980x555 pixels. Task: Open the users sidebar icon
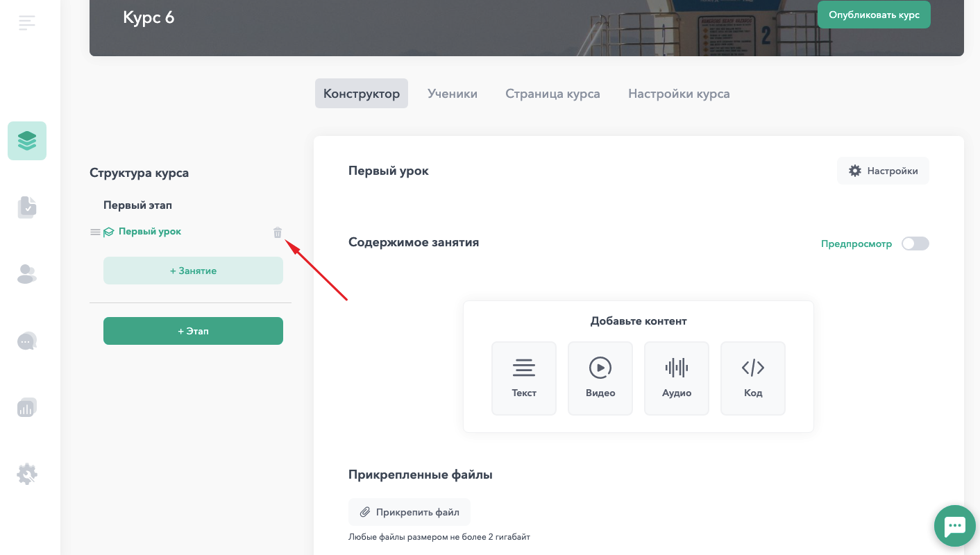[x=27, y=274]
